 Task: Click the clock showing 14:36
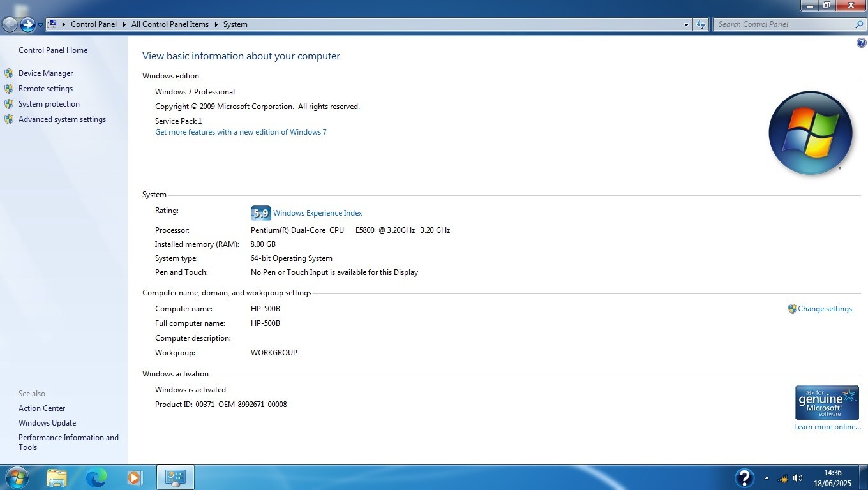(832, 473)
